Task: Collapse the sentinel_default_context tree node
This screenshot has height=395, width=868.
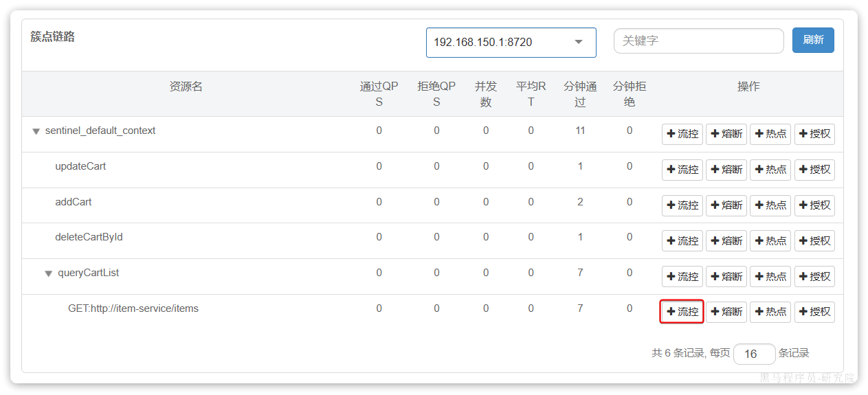Action: [x=36, y=131]
